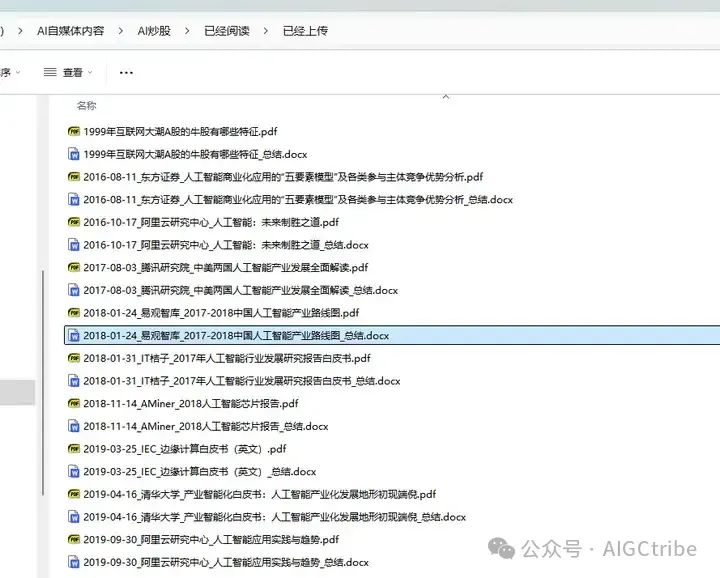Navigate to the AI炒股 breadcrumb folder
720x578 pixels.
[x=154, y=31]
